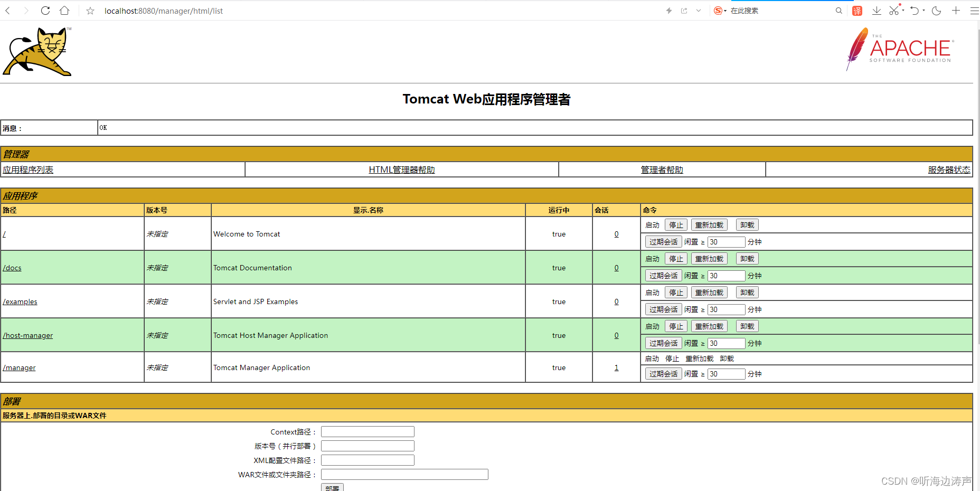Open the 管理者帮助 link
980x491 pixels.
point(662,169)
